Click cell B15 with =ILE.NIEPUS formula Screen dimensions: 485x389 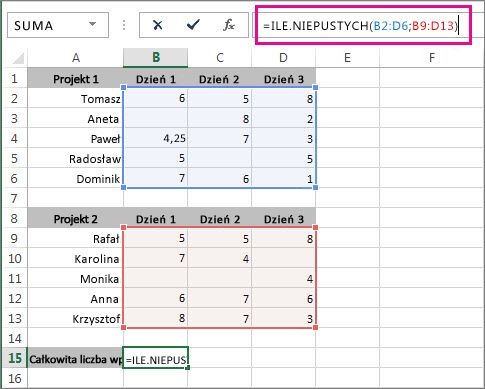tap(156, 358)
